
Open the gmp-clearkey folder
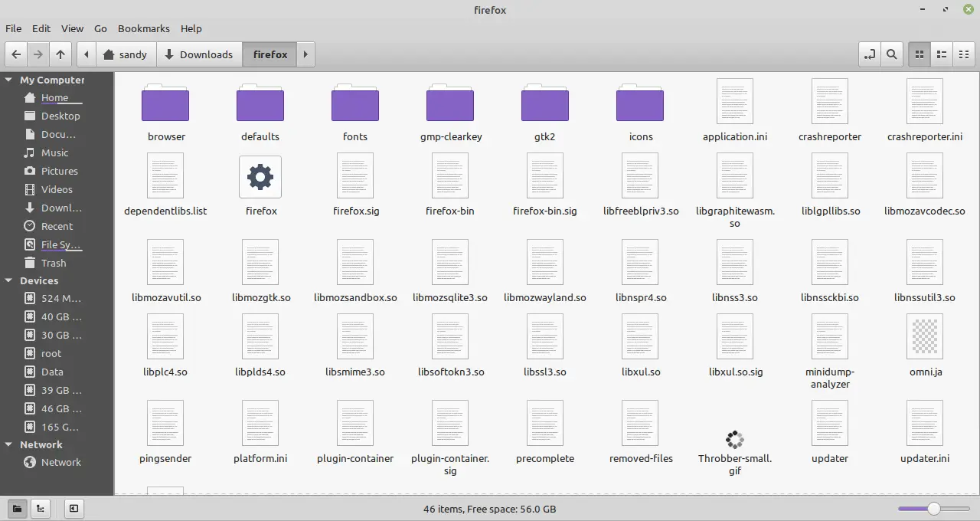[449, 103]
